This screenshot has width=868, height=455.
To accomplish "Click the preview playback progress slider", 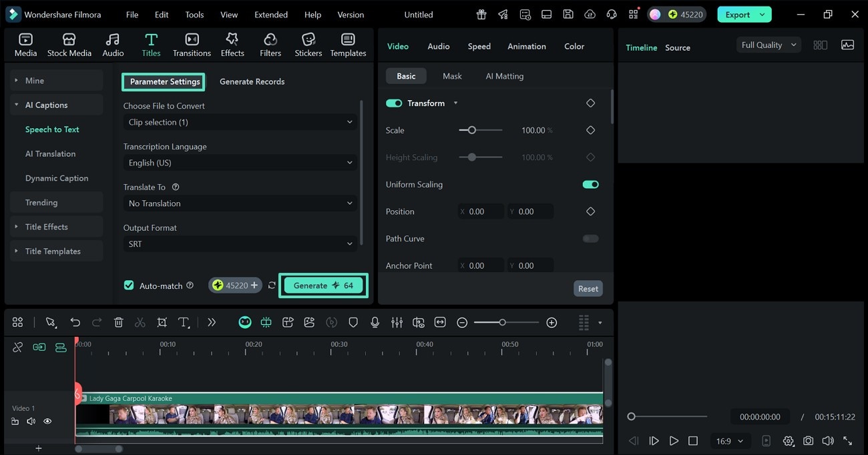I will (x=667, y=416).
